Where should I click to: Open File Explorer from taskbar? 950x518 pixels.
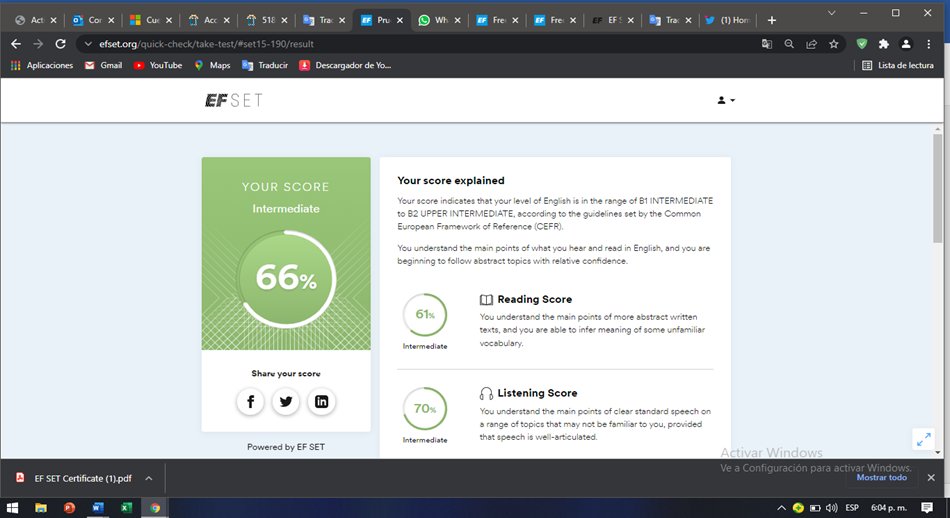click(41, 508)
